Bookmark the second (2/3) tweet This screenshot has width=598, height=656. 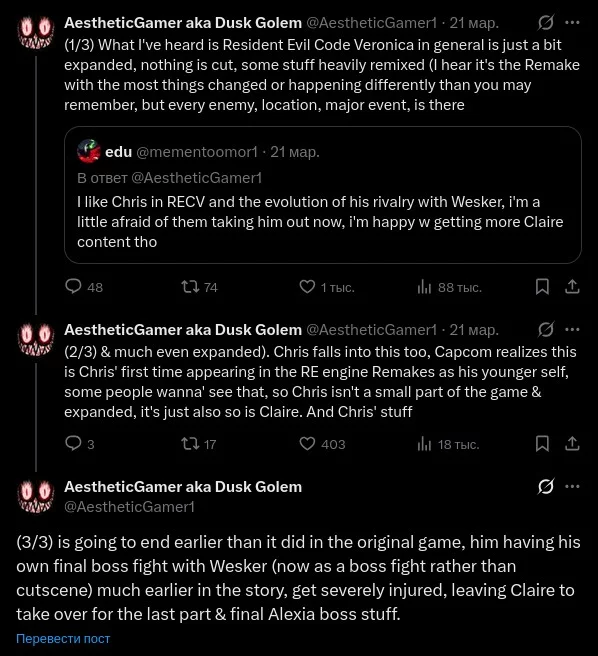pyautogui.click(x=542, y=443)
